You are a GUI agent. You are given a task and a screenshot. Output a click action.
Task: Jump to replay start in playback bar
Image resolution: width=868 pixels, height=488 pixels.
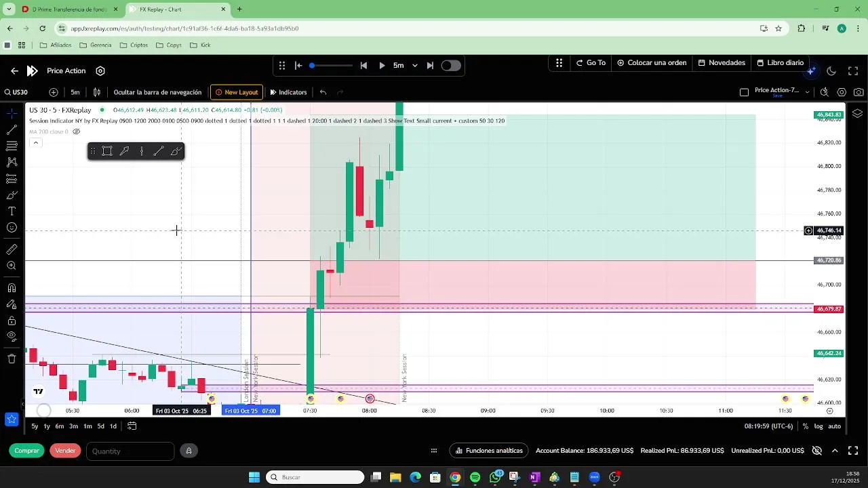(x=298, y=66)
